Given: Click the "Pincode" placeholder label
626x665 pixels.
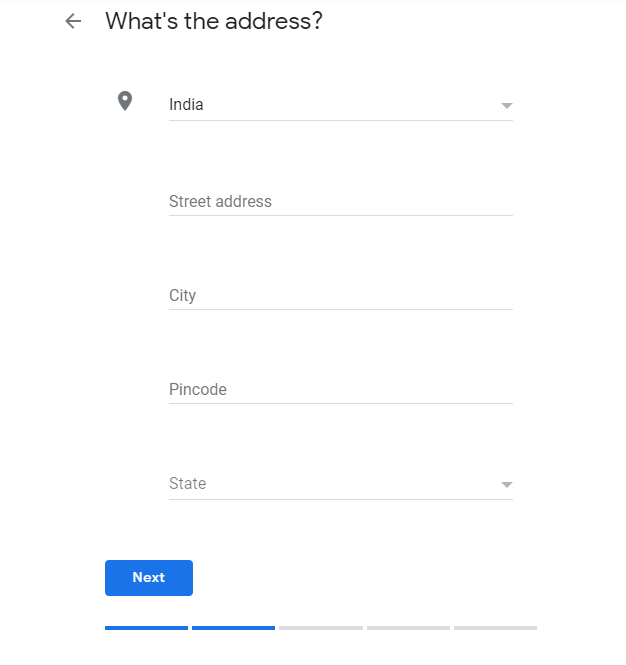Looking at the screenshot, I should click(198, 390).
